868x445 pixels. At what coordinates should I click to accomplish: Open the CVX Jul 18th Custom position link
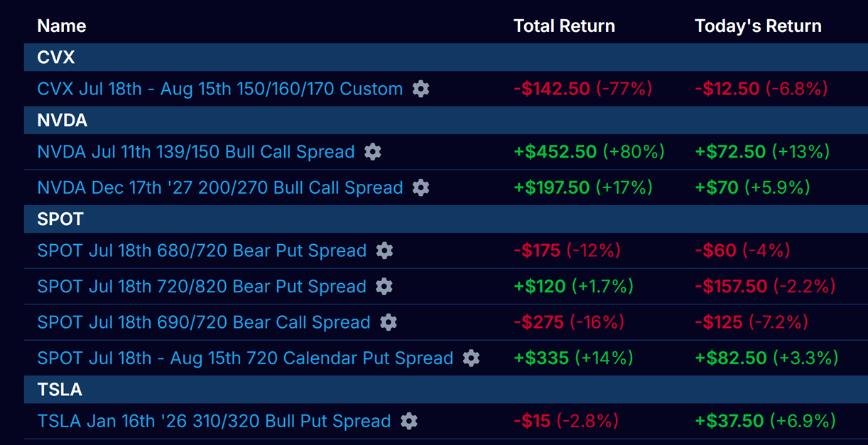(x=219, y=89)
